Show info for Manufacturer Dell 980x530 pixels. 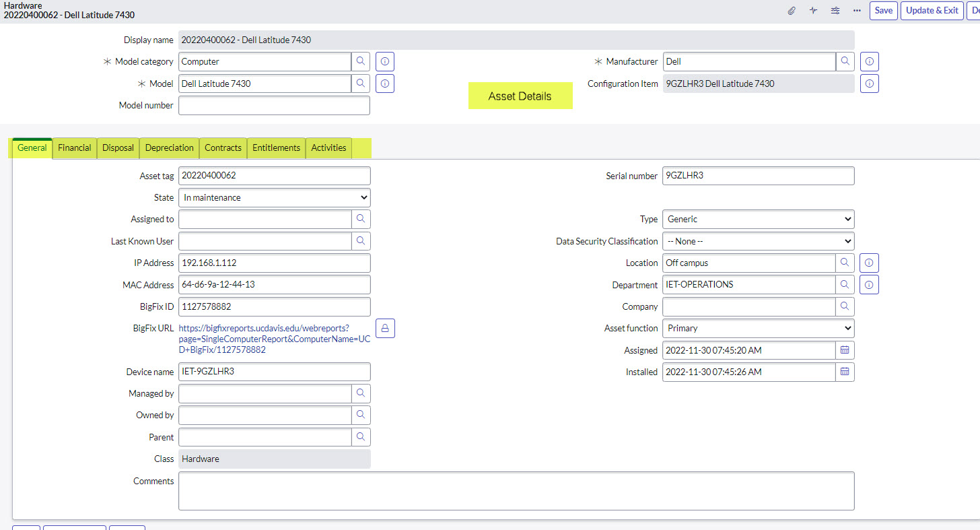click(x=870, y=61)
